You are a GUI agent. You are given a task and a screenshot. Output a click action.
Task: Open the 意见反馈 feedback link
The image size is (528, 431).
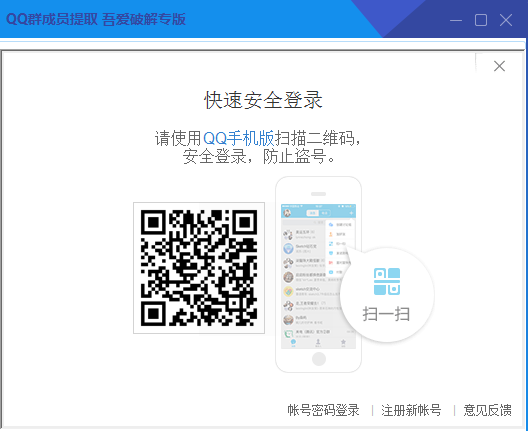[487, 410]
